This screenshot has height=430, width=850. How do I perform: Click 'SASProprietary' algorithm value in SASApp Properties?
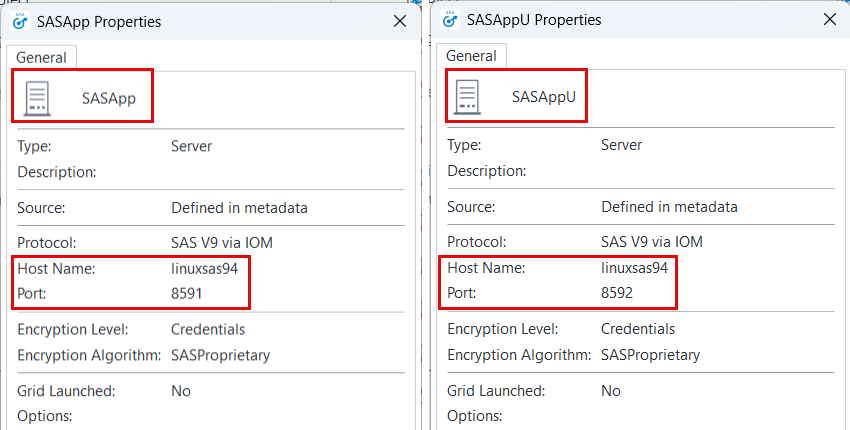(221, 355)
